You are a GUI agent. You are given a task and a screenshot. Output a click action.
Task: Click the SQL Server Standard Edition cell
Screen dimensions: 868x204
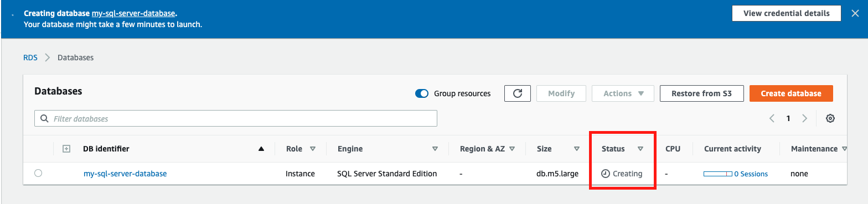coord(387,174)
